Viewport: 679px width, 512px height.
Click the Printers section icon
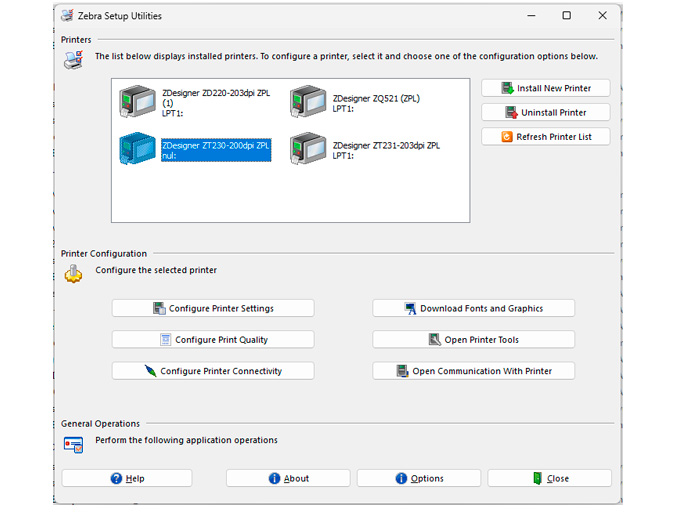click(73, 60)
